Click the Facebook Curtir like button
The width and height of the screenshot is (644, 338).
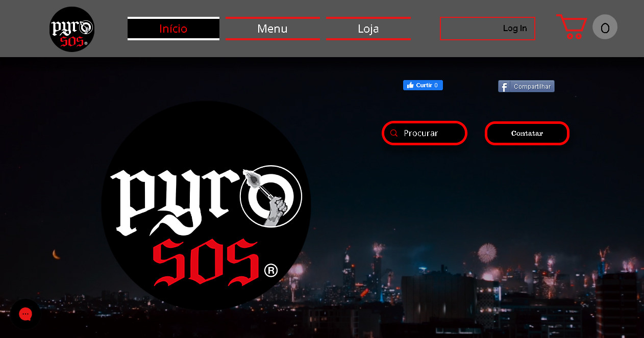tap(423, 85)
